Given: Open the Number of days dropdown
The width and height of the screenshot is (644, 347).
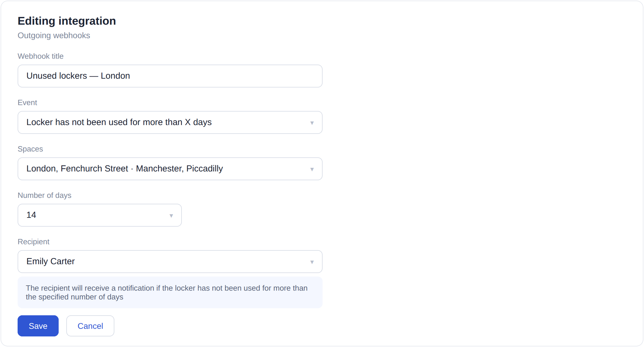Looking at the screenshot, I should pos(100,215).
